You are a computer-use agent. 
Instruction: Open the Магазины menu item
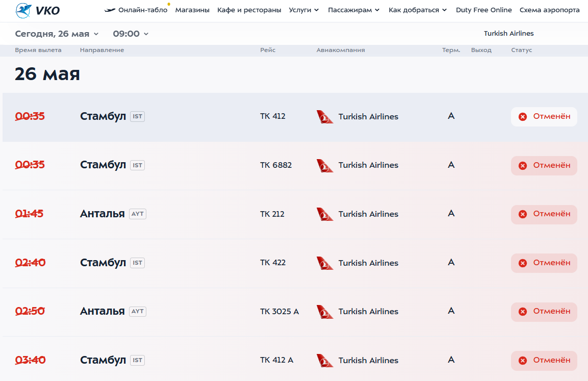coord(192,10)
